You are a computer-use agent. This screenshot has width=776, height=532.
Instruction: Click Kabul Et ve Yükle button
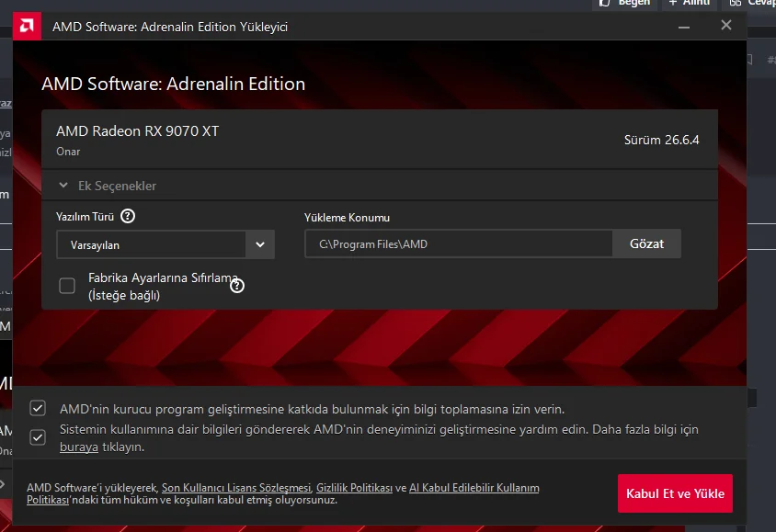(675, 493)
